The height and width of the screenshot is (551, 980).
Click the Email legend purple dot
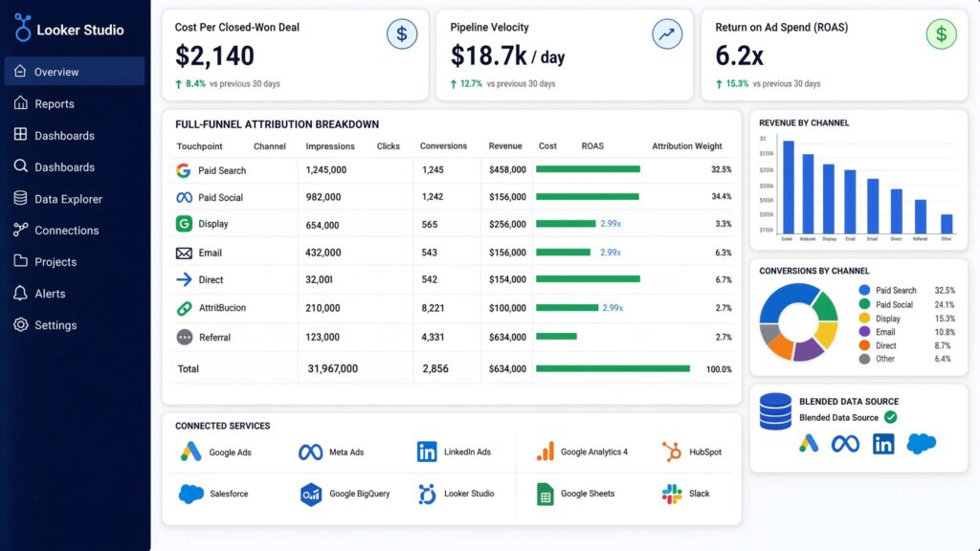(864, 332)
